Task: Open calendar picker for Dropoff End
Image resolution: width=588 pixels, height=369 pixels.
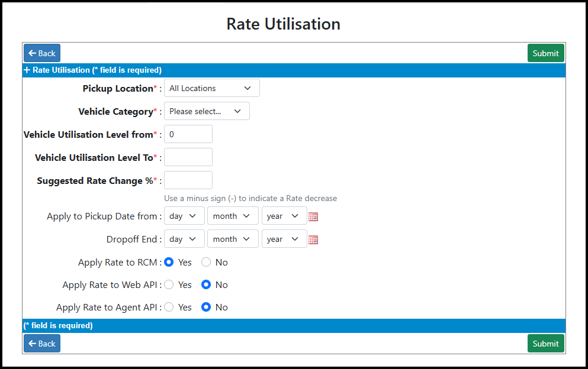Action: (313, 239)
